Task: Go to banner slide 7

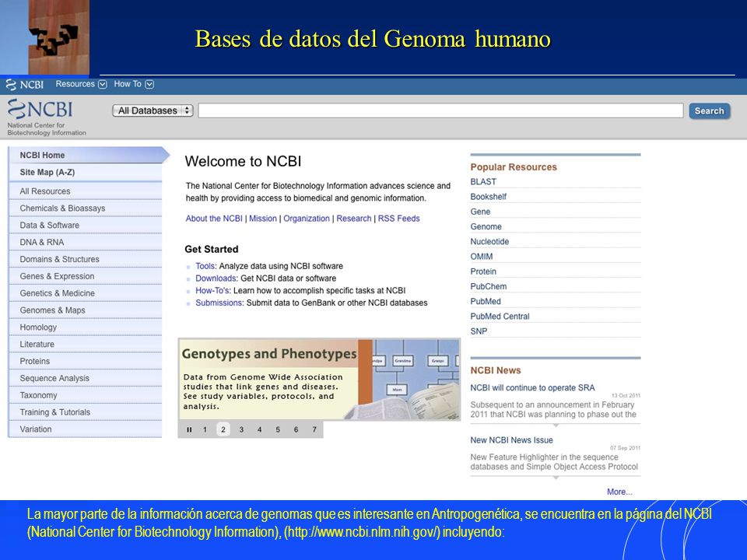Action: [x=314, y=429]
